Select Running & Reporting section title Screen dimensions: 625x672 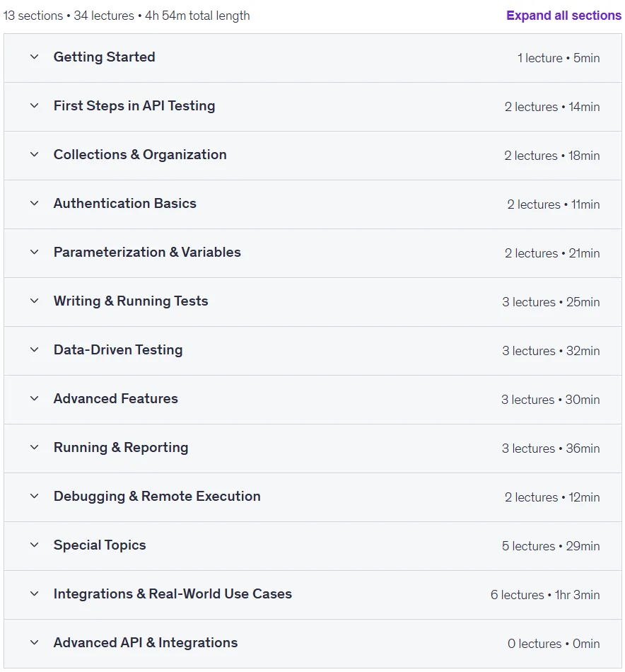click(x=121, y=448)
